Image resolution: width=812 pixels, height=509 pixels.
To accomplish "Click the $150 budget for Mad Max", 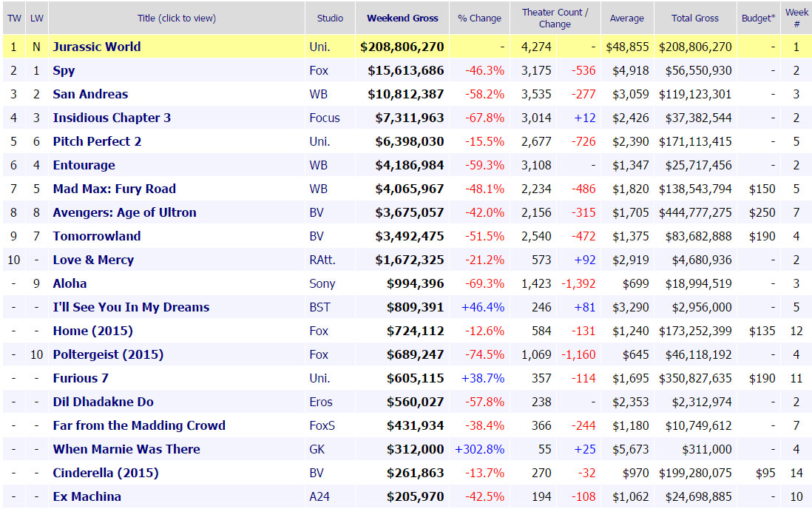I will point(762,189).
